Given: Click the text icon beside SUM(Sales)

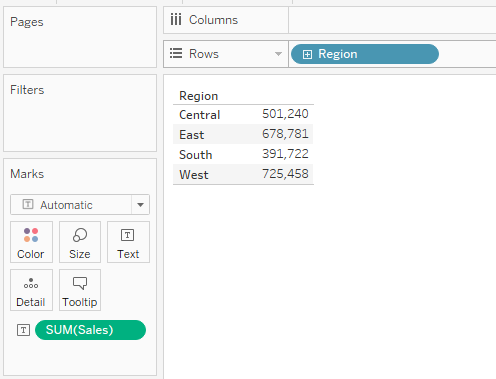Looking at the screenshot, I should coord(23,330).
